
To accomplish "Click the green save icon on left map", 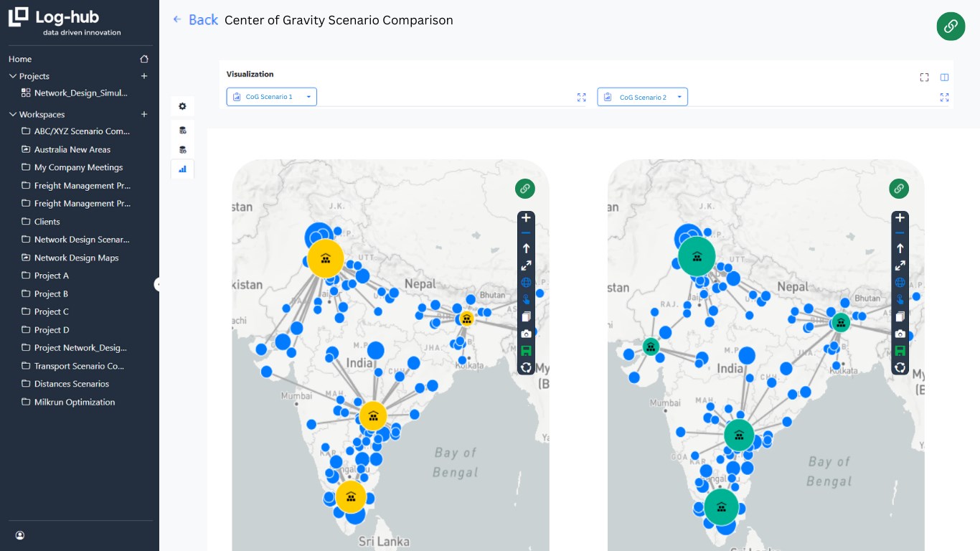I will click(x=526, y=351).
